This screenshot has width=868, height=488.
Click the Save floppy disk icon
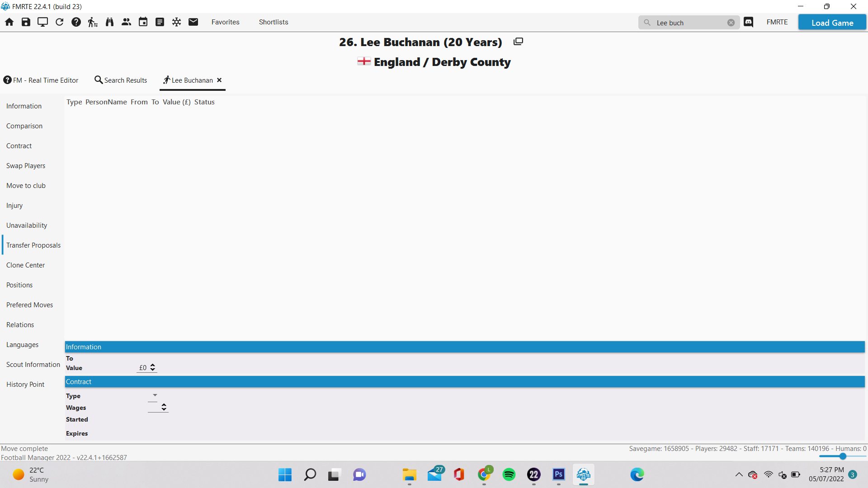pyautogui.click(x=26, y=22)
